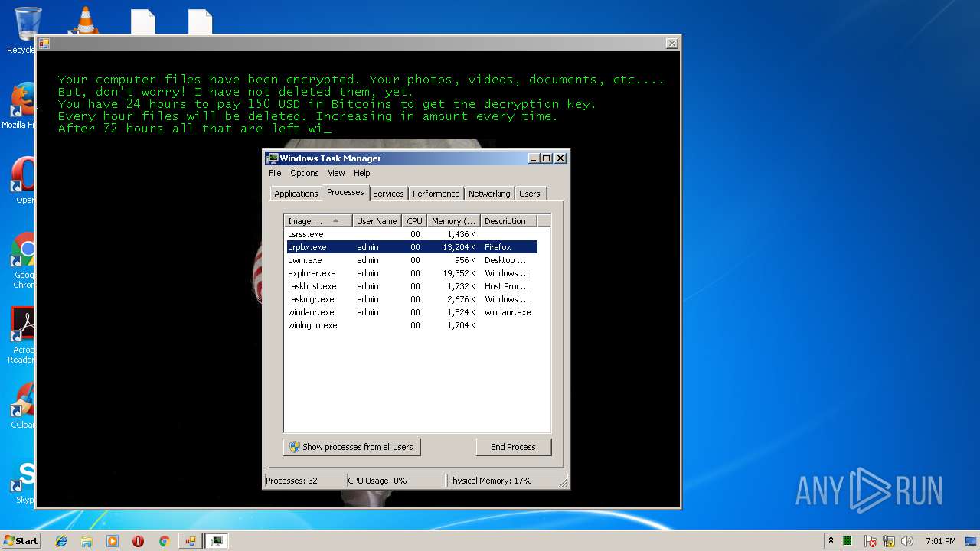Click Show processes from all users

(x=352, y=447)
